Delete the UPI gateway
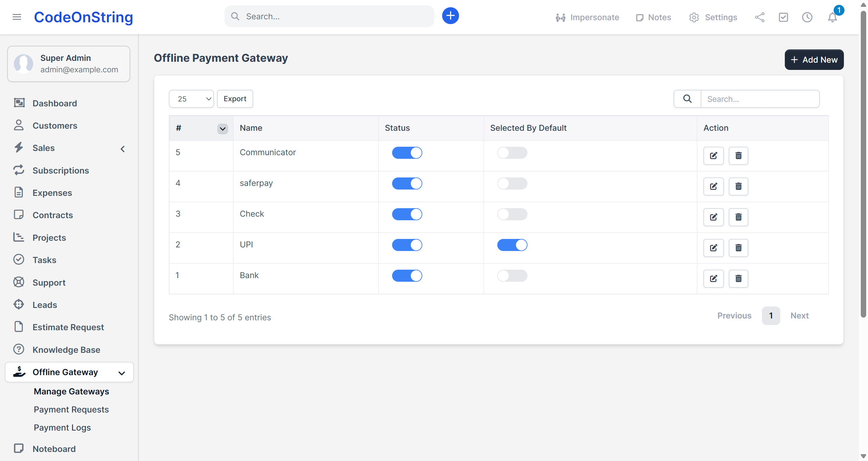 click(738, 248)
